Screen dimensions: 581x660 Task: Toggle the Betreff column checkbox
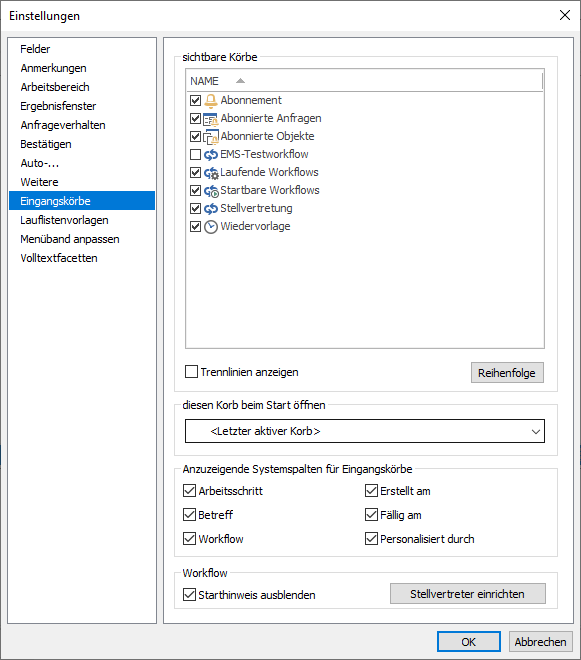click(x=189, y=514)
